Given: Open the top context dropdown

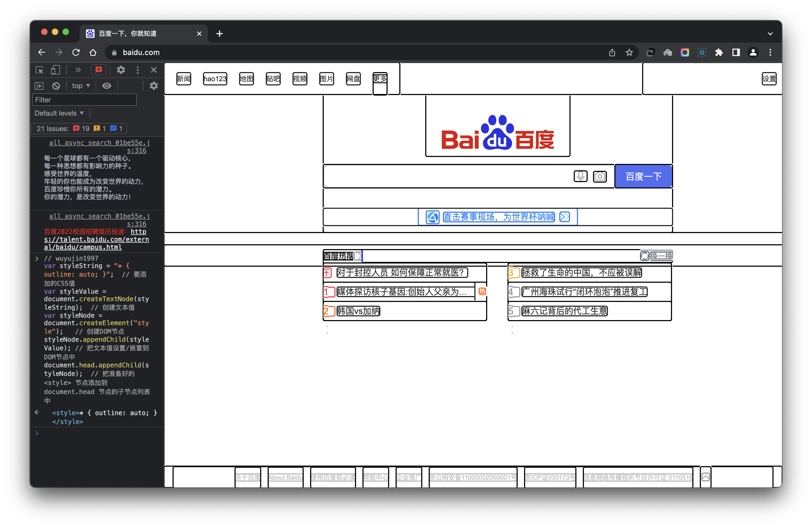Looking at the screenshot, I should pyautogui.click(x=81, y=86).
